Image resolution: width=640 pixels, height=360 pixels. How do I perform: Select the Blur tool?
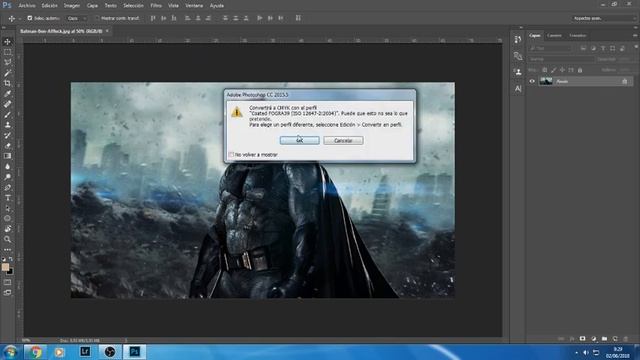pos(7,167)
